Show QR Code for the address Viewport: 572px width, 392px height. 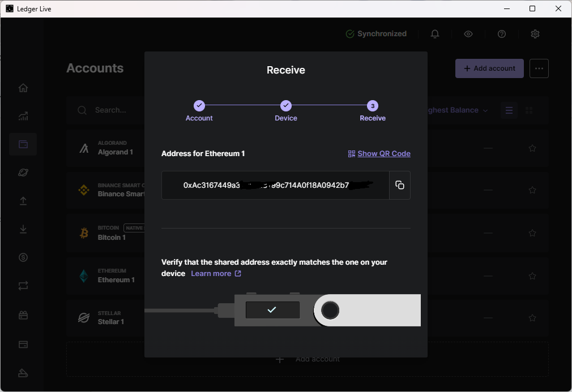[x=379, y=154]
